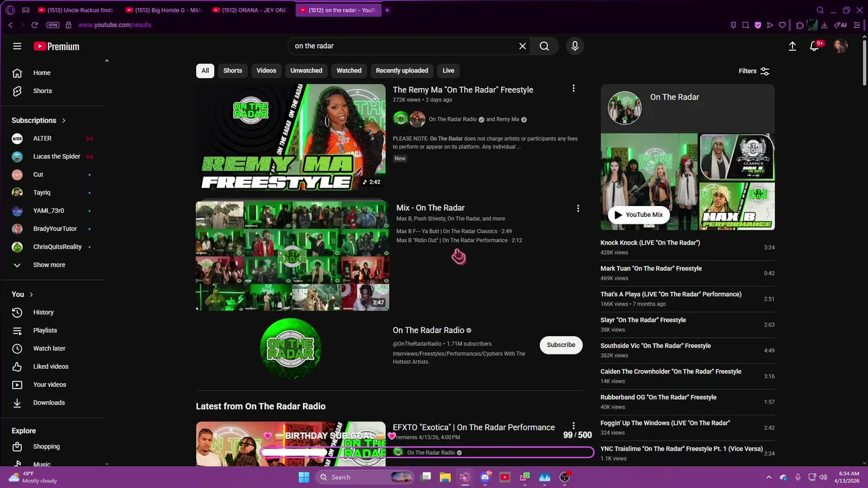868x488 pixels.
Task: Open Lucas the Spider subscription
Action: (x=56, y=157)
